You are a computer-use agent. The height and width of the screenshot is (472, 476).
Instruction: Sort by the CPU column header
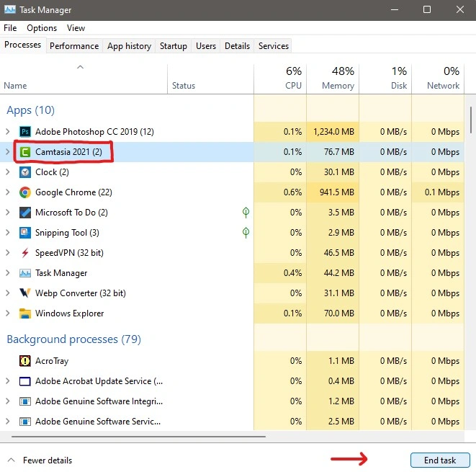[280, 79]
